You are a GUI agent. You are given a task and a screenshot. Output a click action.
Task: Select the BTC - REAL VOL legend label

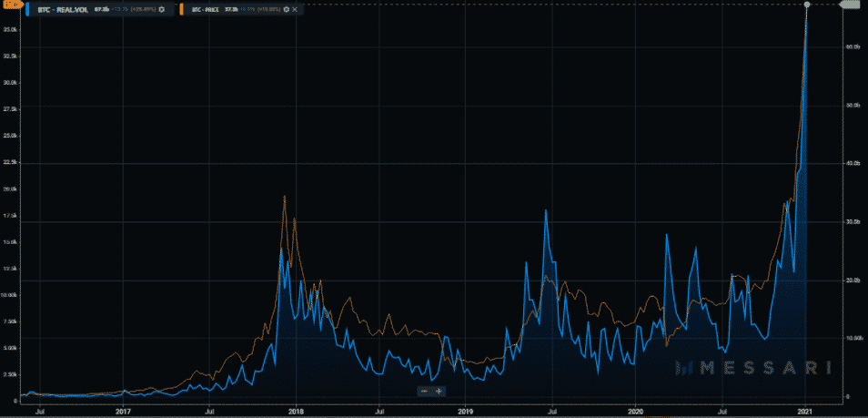pyautogui.click(x=62, y=9)
